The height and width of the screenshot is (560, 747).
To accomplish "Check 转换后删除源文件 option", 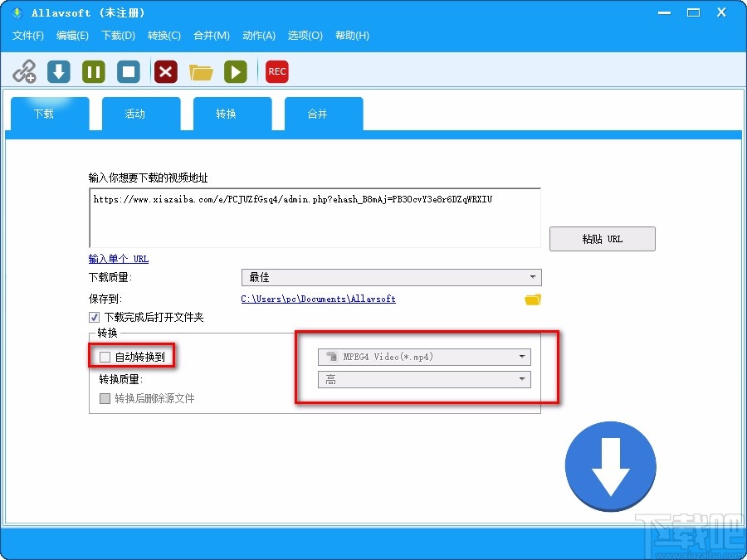I will [105, 398].
